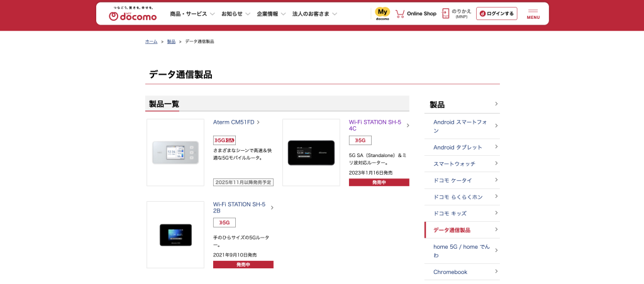This screenshot has height=284, width=644.
Task: Open the hamburger MENU icon
Action: tap(533, 14)
